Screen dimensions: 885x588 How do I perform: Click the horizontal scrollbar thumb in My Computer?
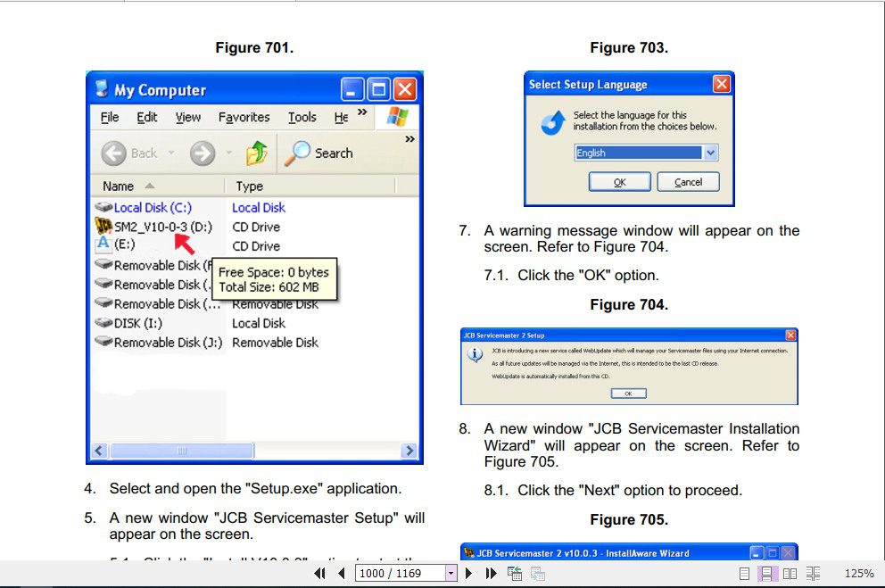tap(182, 451)
